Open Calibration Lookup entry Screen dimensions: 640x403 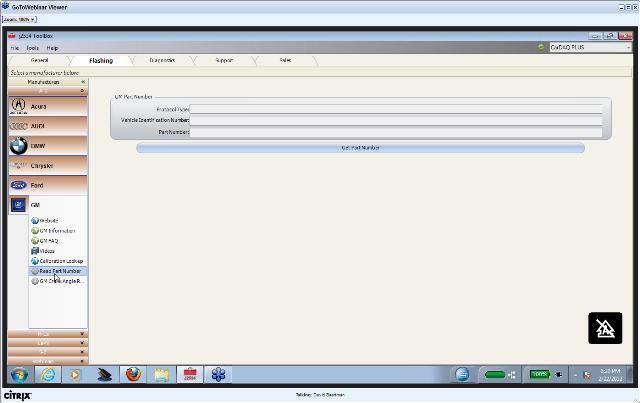[x=61, y=261]
